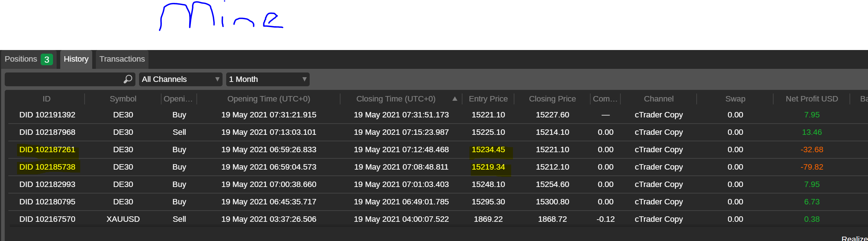The height and width of the screenshot is (241, 868).
Task: Click the Symbol column header
Action: coord(123,99)
